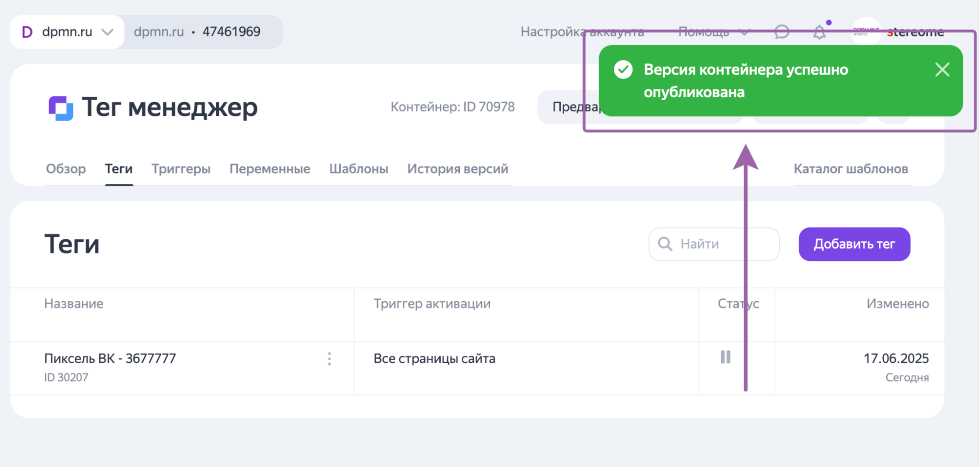Click the search magnifier in Найти field
Viewport: 980px width, 467px height.
pyautogui.click(x=665, y=244)
